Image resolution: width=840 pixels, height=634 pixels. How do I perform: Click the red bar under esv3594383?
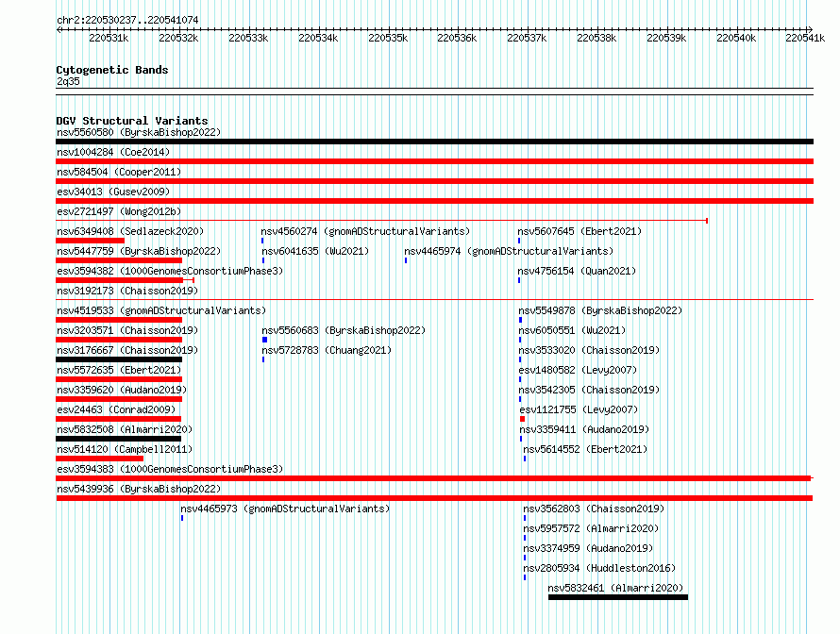click(433, 478)
